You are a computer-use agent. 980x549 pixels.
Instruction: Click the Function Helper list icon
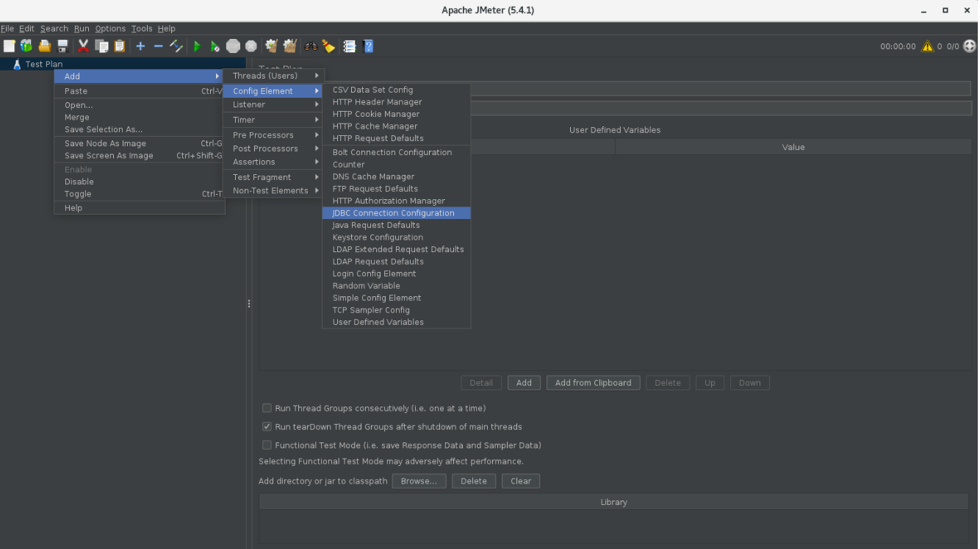click(x=350, y=46)
